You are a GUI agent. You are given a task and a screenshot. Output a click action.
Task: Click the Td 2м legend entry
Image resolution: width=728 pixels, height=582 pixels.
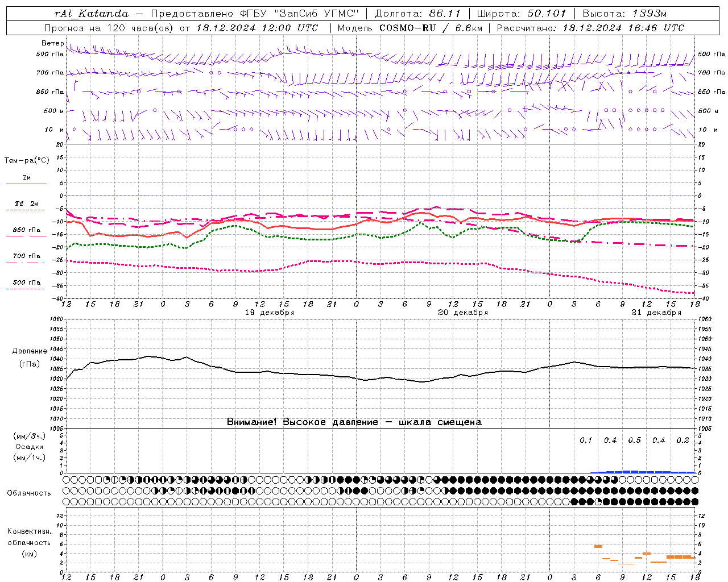coord(26,203)
